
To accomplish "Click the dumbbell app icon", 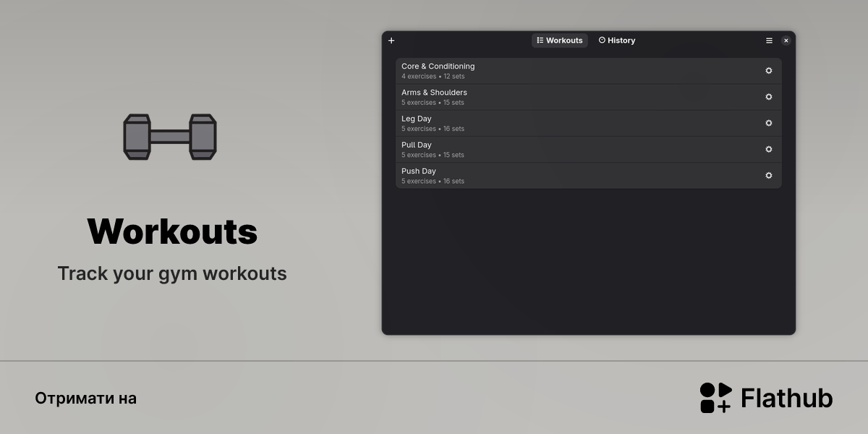I will pos(170,137).
